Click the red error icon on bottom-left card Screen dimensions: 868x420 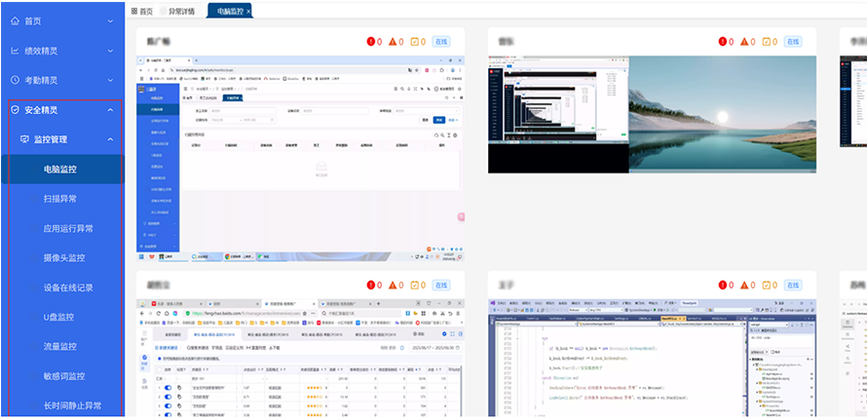[x=371, y=286]
